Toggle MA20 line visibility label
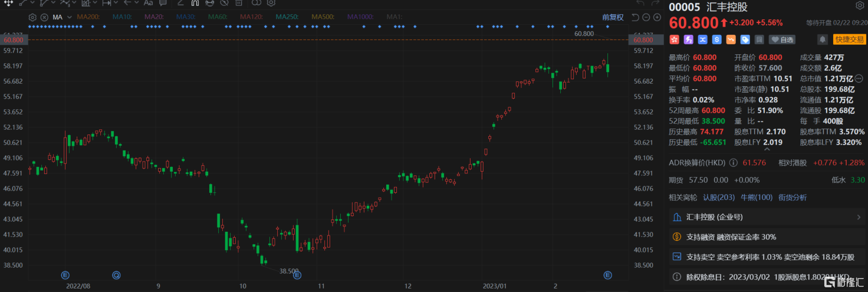The image size is (868, 292). (154, 17)
